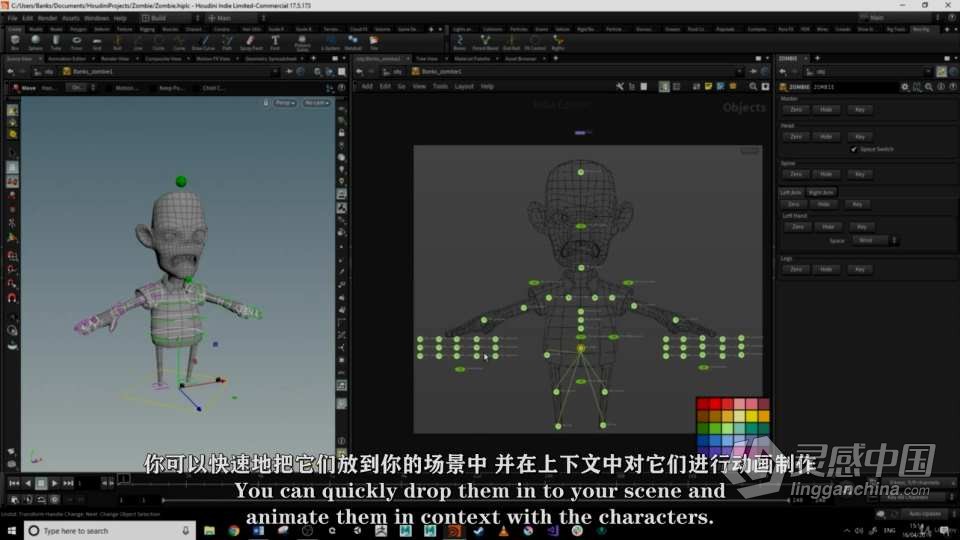Click Hide button under Head

pos(826,137)
